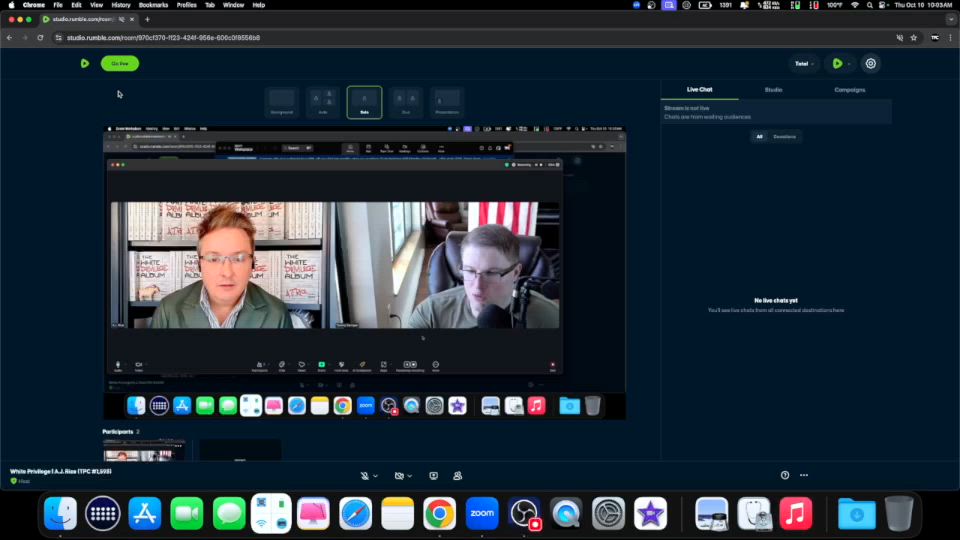
Task: Click the invite participants icon
Action: (457, 476)
